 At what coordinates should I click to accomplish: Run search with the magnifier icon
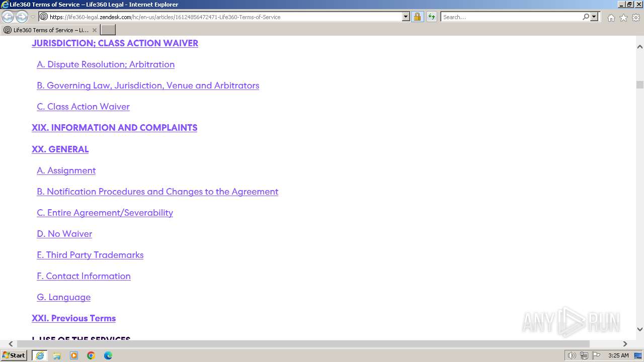pos(586,17)
